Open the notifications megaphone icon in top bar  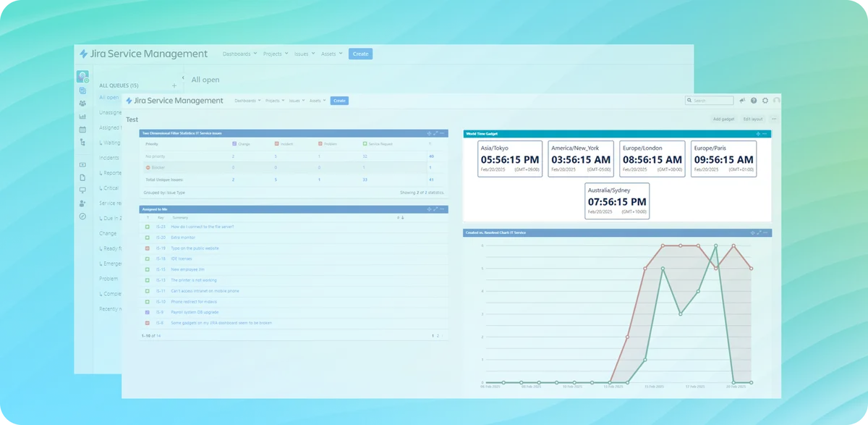(742, 101)
